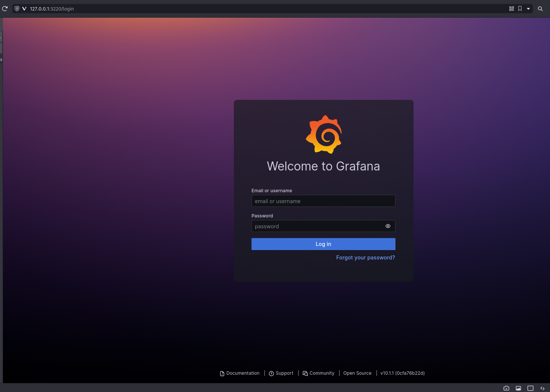The height and width of the screenshot is (392, 550).
Task: Click the Log in button
Action: coord(323,244)
